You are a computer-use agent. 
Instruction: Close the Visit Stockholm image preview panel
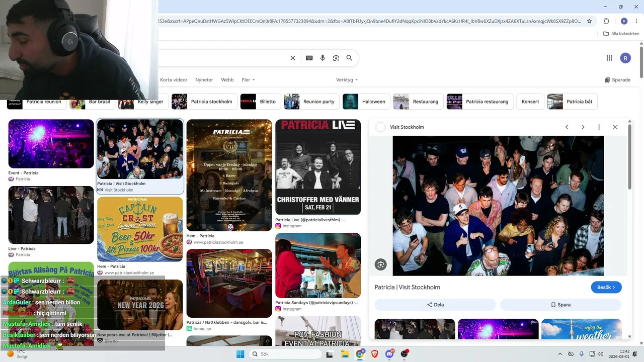tap(615, 127)
